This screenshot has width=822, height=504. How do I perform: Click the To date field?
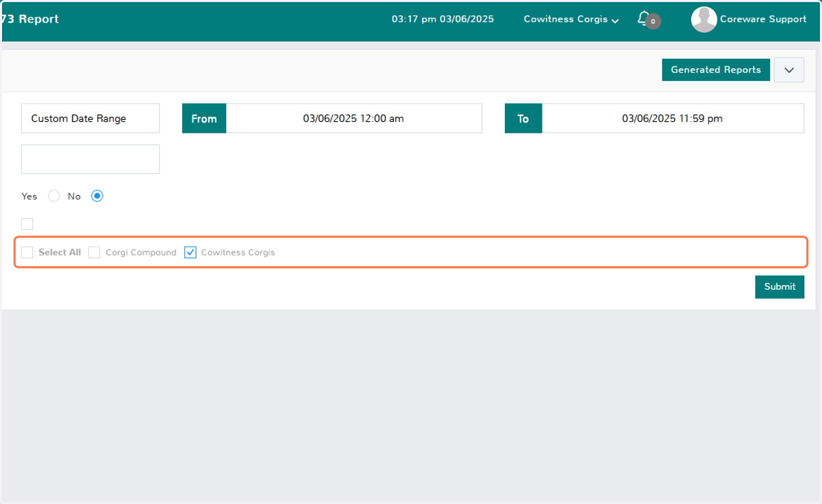[672, 118]
